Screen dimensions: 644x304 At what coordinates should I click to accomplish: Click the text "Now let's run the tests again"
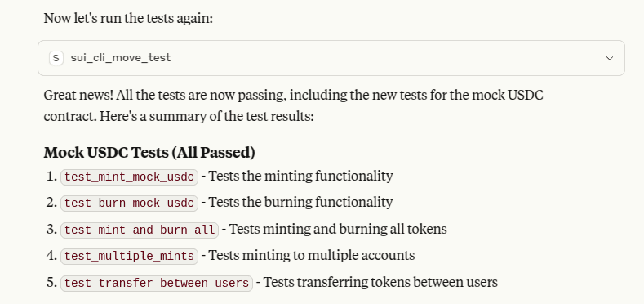(x=128, y=18)
